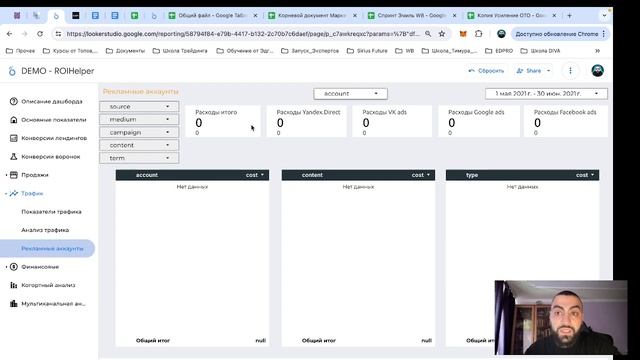This screenshot has height=360, width=640.
Task: Open Показатели трафика page
Action: [x=51, y=211]
